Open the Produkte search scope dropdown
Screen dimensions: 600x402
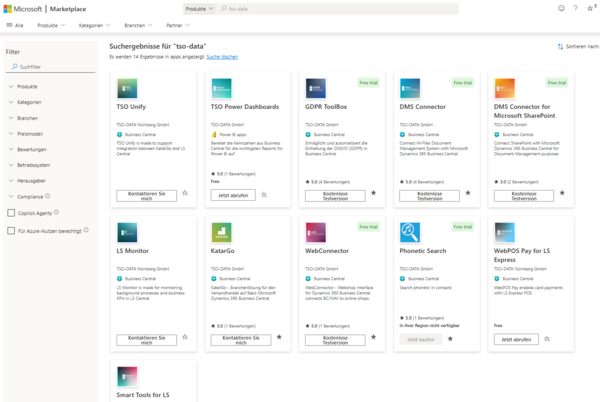[x=199, y=9]
